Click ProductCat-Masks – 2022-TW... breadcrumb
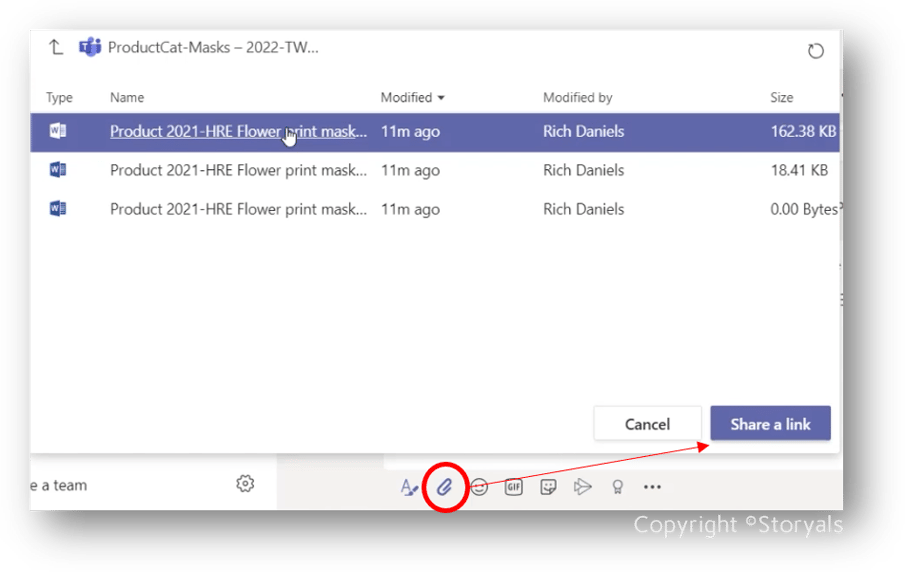 coord(213,47)
